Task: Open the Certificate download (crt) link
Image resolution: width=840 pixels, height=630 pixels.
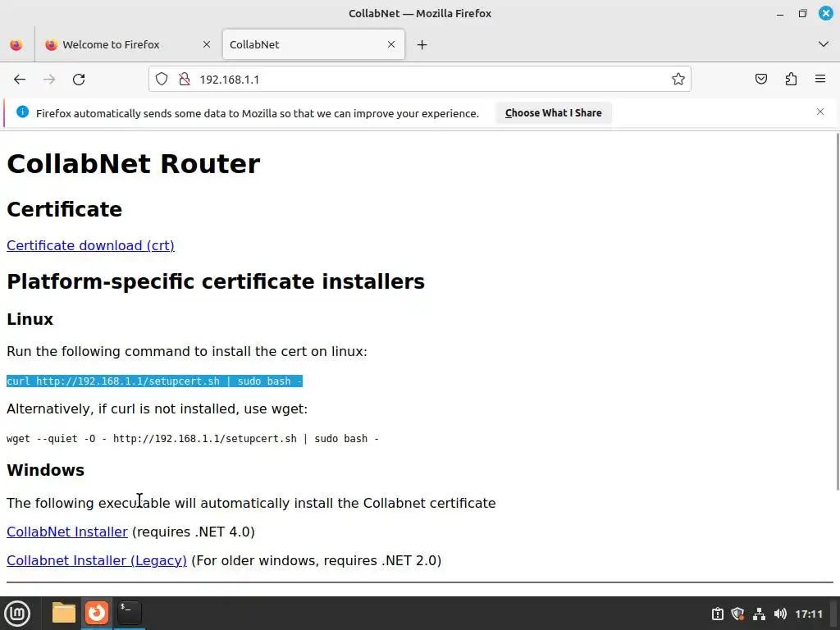Action: pyautogui.click(x=90, y=245)
